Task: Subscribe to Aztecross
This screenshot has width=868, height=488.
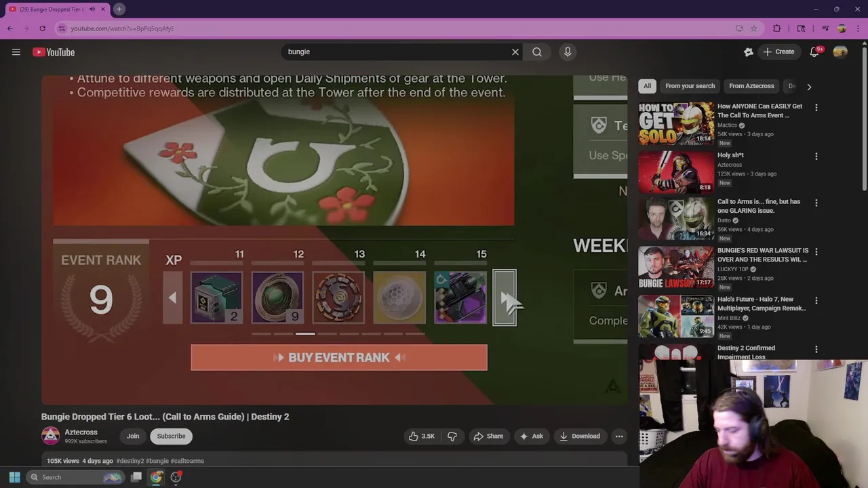Action: 171,436
